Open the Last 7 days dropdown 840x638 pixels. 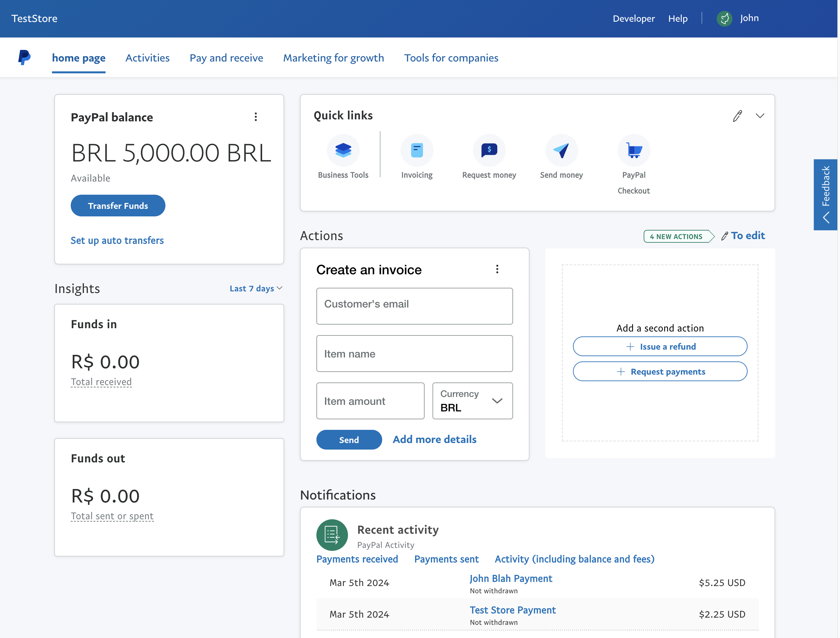pos(256,289)
